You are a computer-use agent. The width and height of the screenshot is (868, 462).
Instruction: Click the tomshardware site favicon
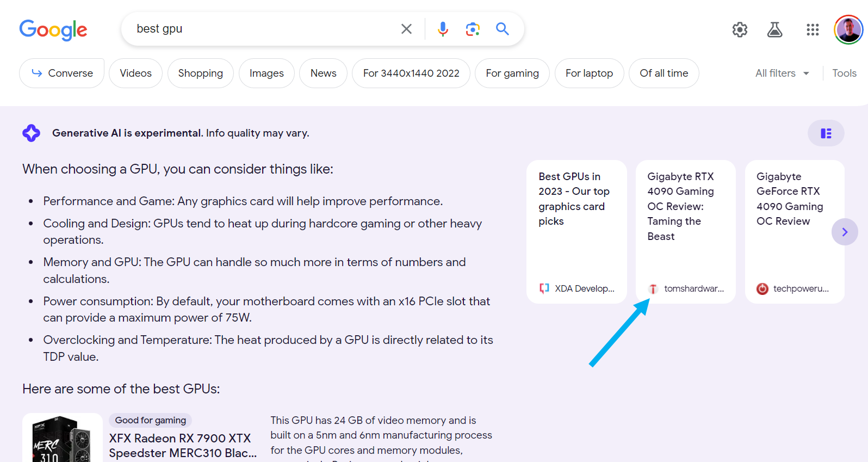point(653,288)
